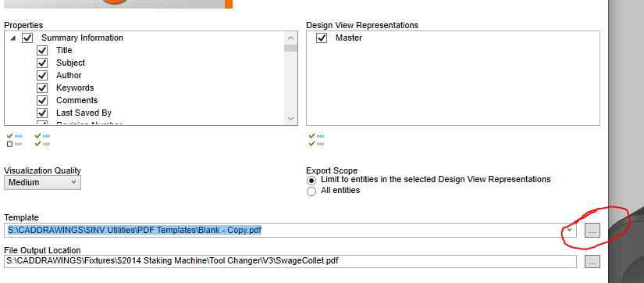Select the Keywords row label
The image size is (644, 283).
[75, 88]
